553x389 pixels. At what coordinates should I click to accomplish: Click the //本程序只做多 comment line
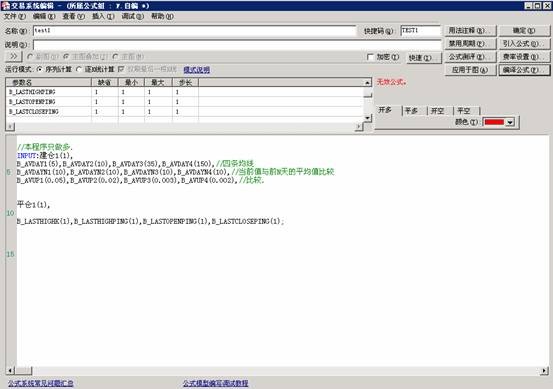pyautogui.click(x=44, y=147)
